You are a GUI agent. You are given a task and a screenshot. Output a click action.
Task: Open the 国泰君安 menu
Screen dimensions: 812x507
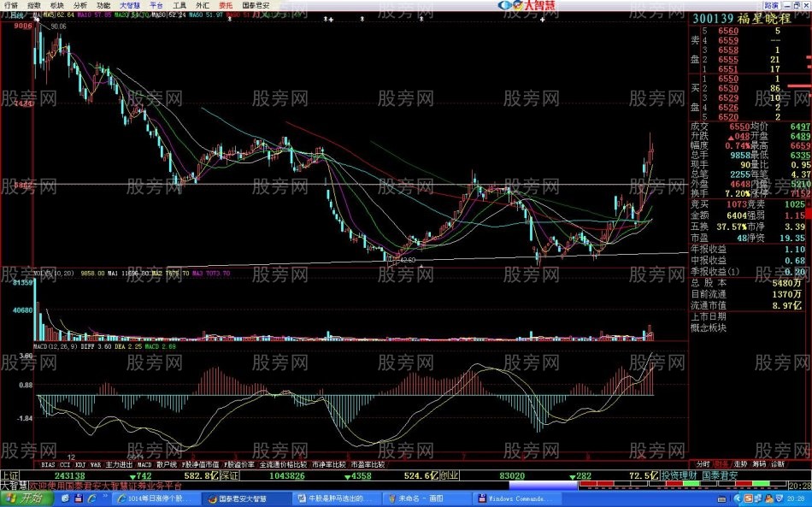[x=256, y=5]
